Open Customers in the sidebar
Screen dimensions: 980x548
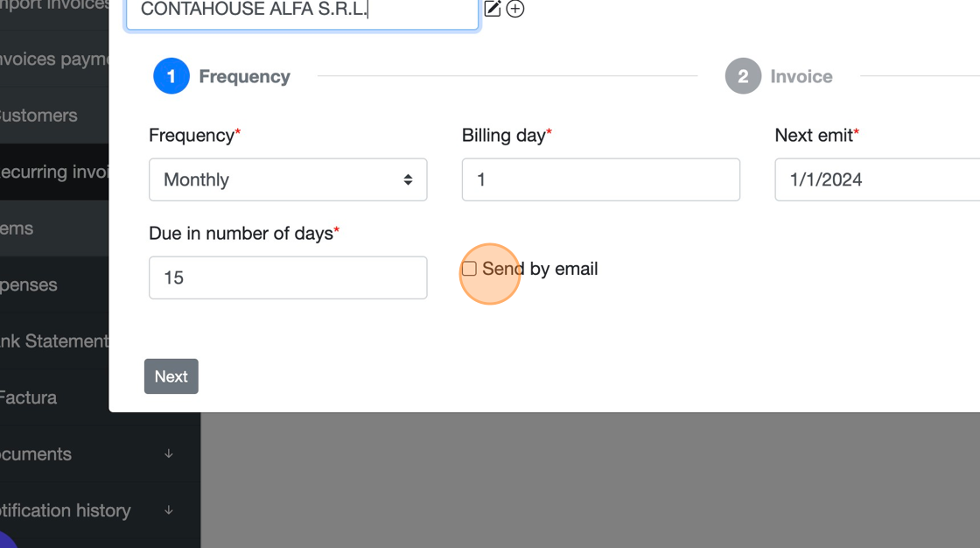point(39,116)
